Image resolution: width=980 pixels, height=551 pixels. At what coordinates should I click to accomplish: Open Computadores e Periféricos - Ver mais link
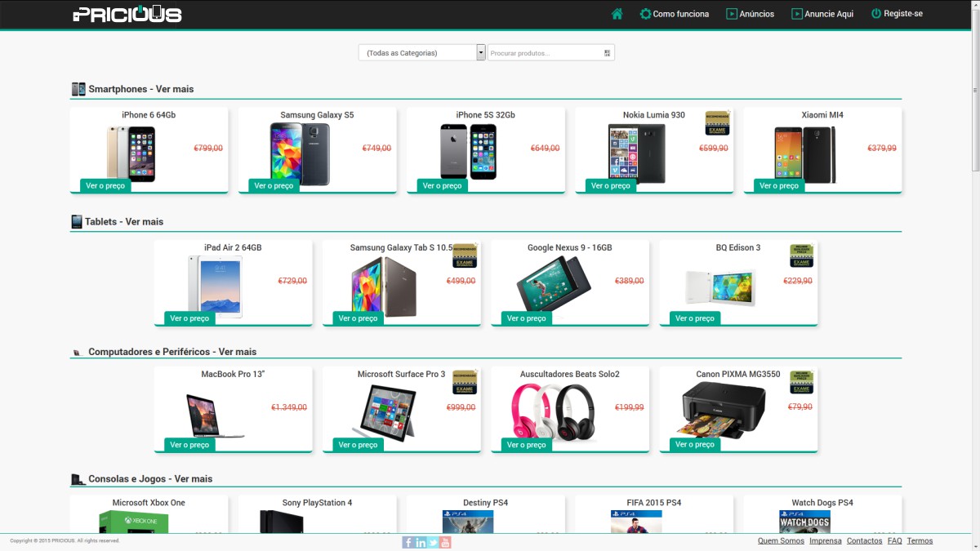[x=172, y=352]
